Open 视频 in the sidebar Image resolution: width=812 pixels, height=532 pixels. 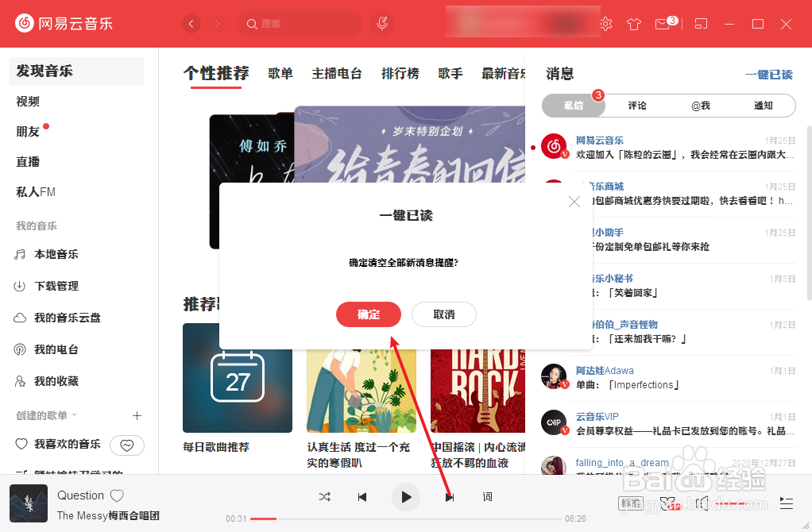point(28,102)
